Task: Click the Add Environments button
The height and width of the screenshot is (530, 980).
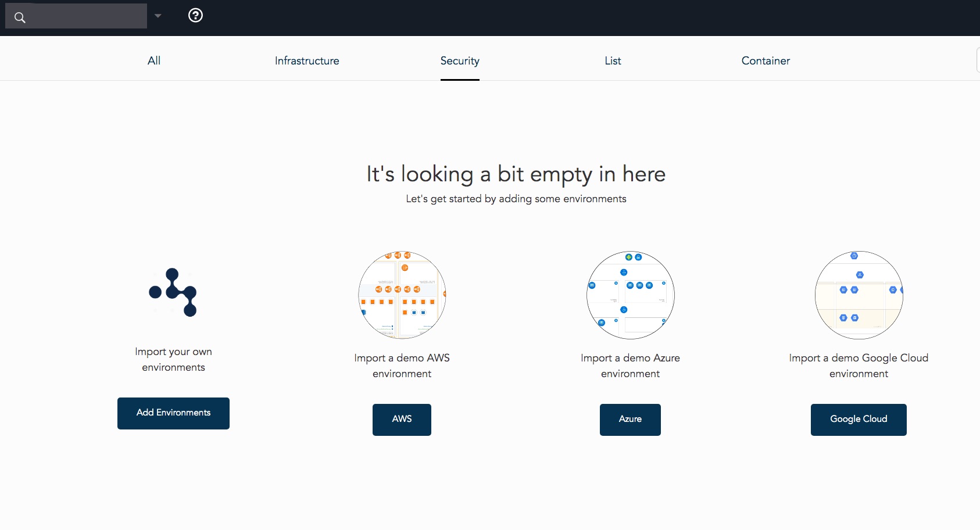Action: [x=173, y=413]
